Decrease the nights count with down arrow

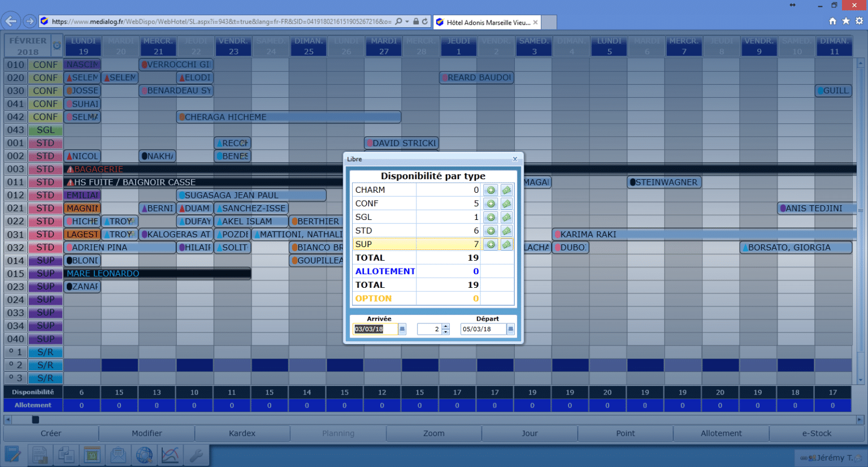tap(446, 332)
